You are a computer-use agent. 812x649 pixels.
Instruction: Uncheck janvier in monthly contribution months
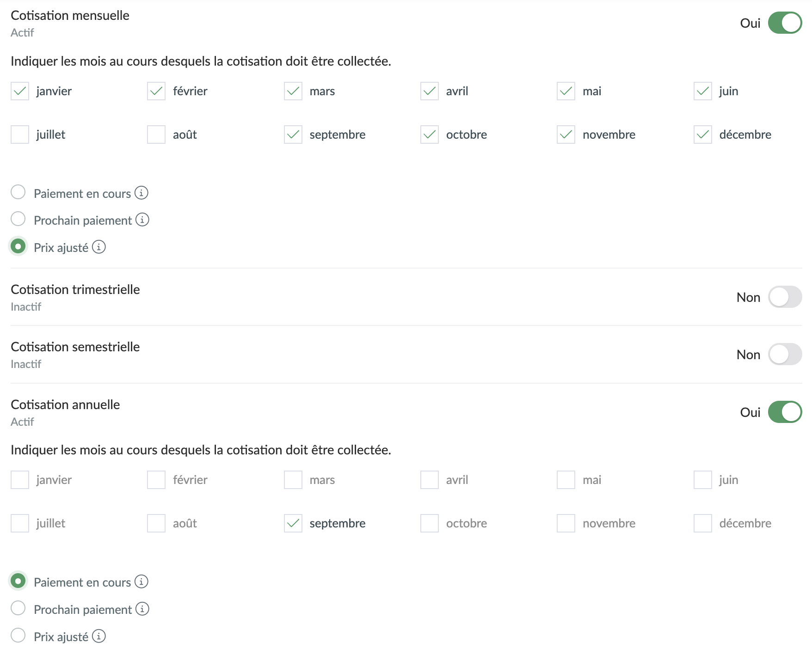[x=20, y=91]
